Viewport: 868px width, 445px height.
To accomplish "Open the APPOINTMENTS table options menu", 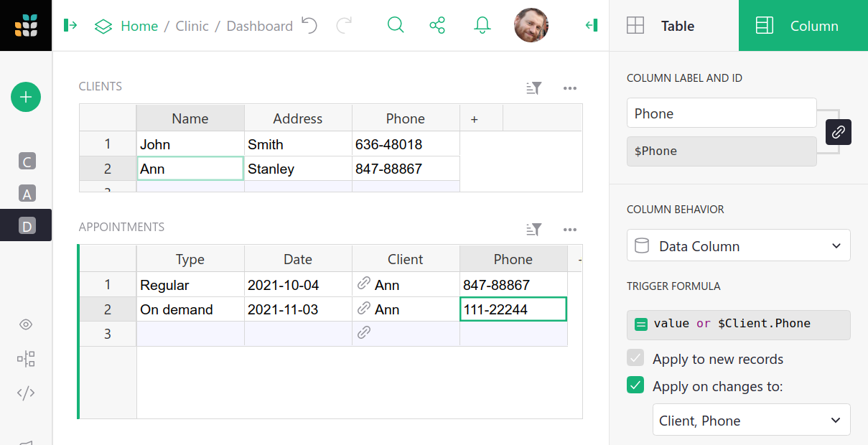I will [x=570, y=229].
